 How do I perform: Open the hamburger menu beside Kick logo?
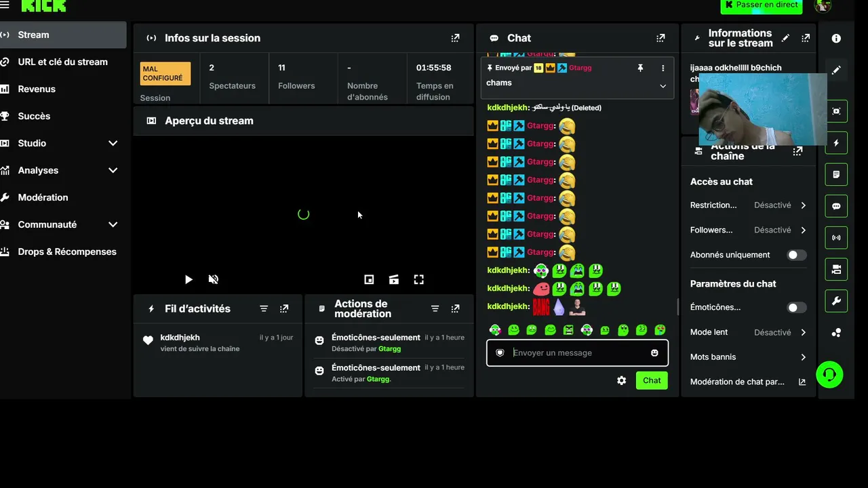5,5
